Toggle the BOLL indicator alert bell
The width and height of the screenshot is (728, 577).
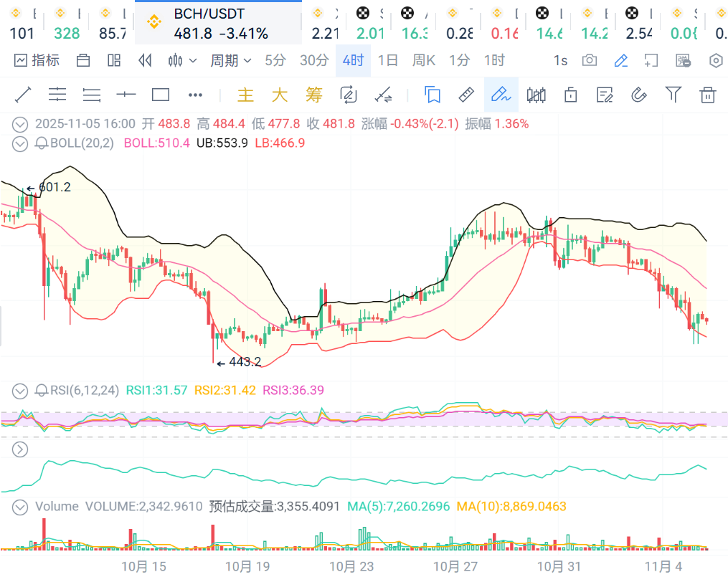click(x=42, y=143)
